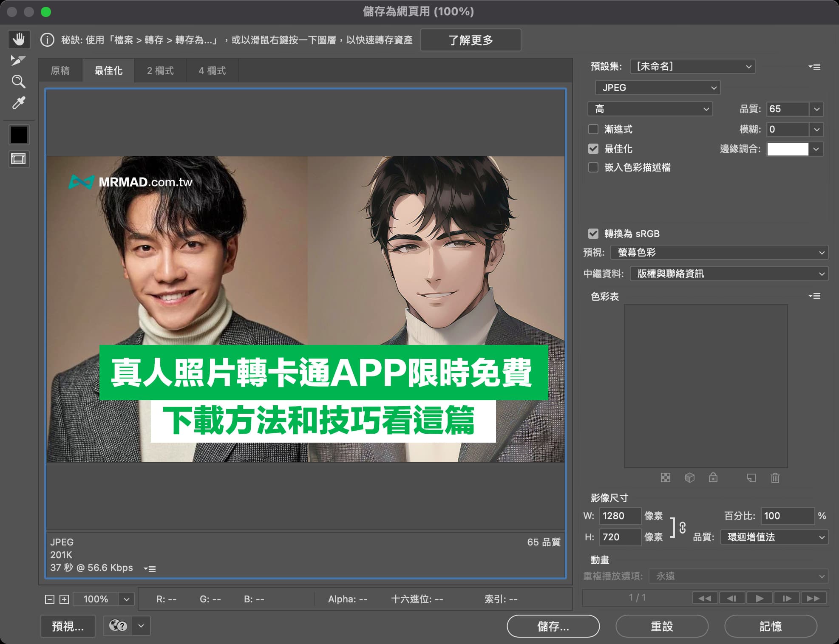Image resolution: width=839 pixels, height=644 pixels.
Task: Play the animation
Action: [759, 598]
